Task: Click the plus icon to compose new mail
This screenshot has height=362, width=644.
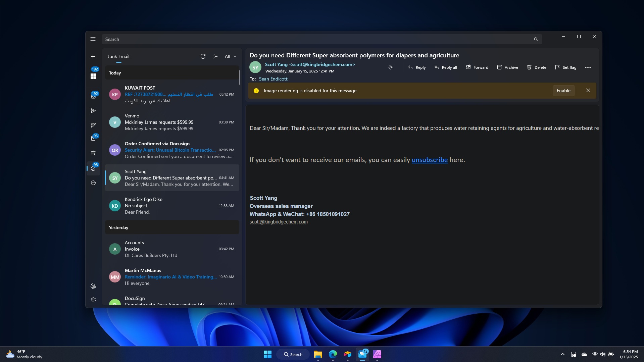Action: click(93, 56)
